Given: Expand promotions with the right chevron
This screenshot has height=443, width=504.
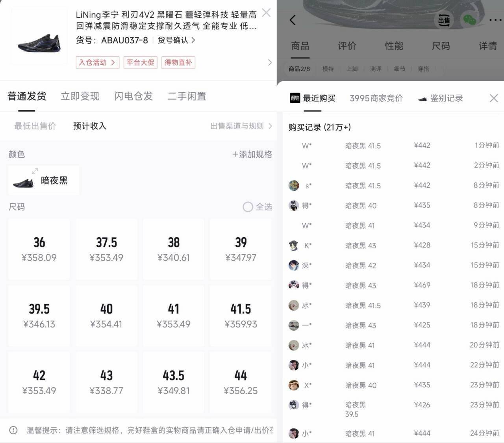Looking at the screenshot, I should click(x=270, y=62).
